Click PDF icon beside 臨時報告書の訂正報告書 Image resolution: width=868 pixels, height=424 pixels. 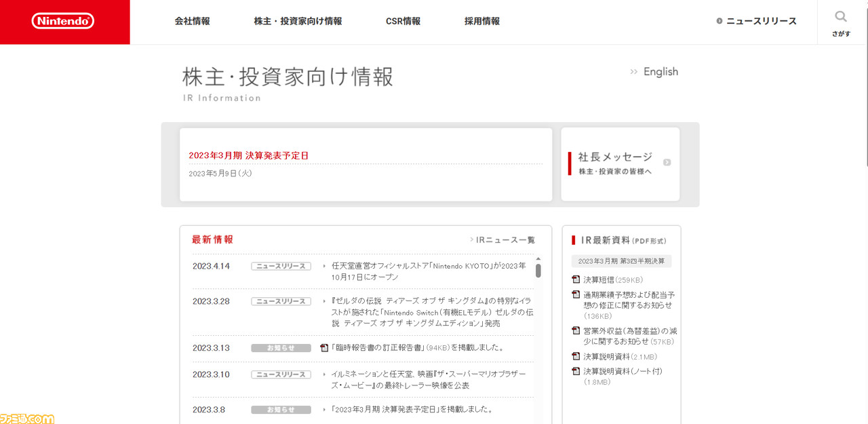(x=324, y=347)
